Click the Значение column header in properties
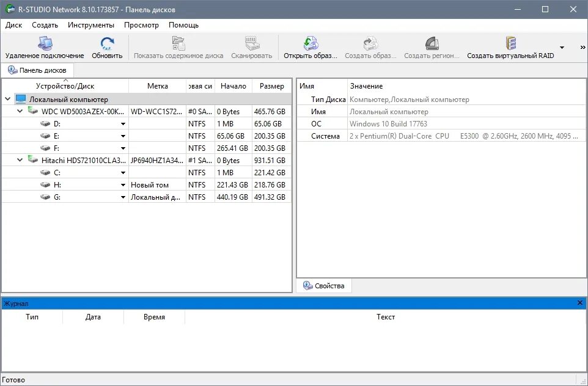The width and height of the screenshot is (588, 386). (466, 86)
